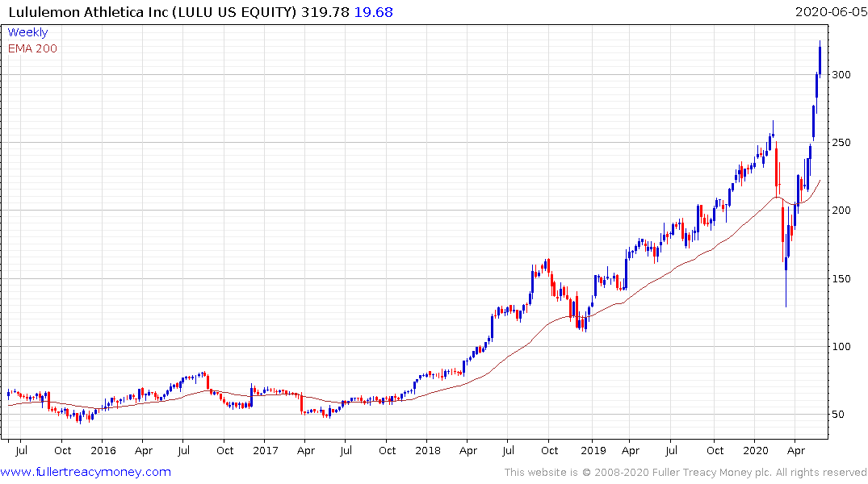Click the Weekly timeframe label
The image size is (868, 484).
point(27,32)
